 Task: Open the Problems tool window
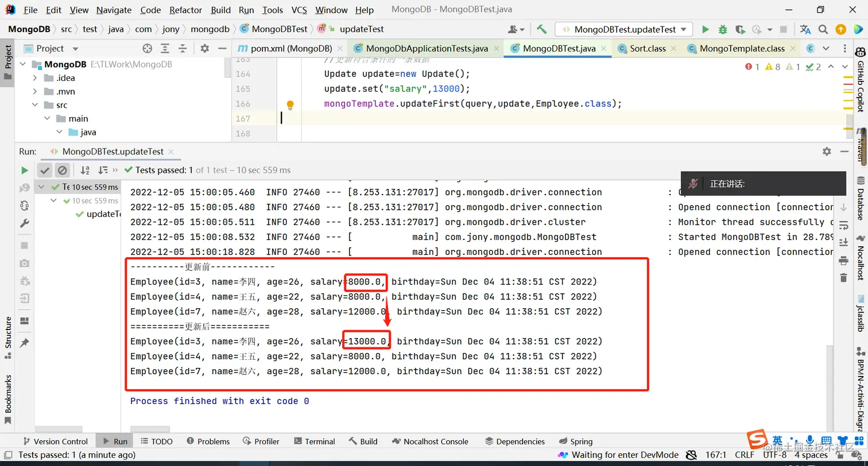(208, 441)
